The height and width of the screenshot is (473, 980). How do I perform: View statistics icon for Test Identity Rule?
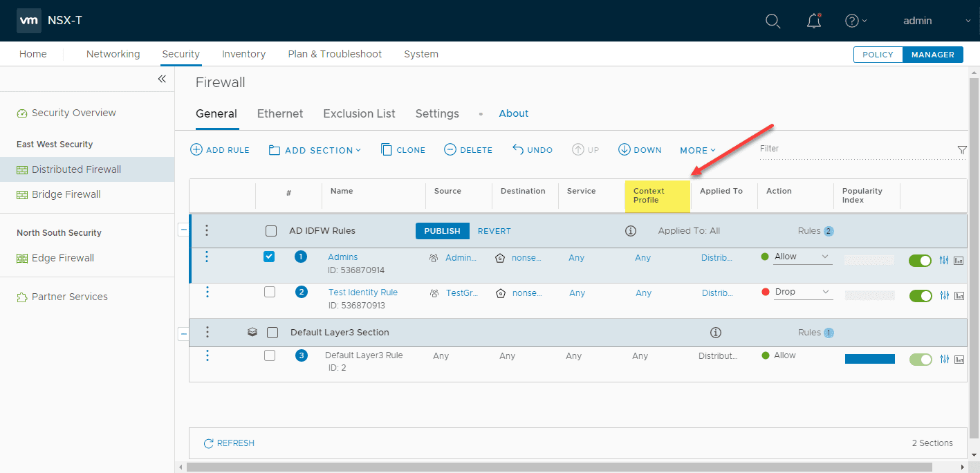point(959,295)
